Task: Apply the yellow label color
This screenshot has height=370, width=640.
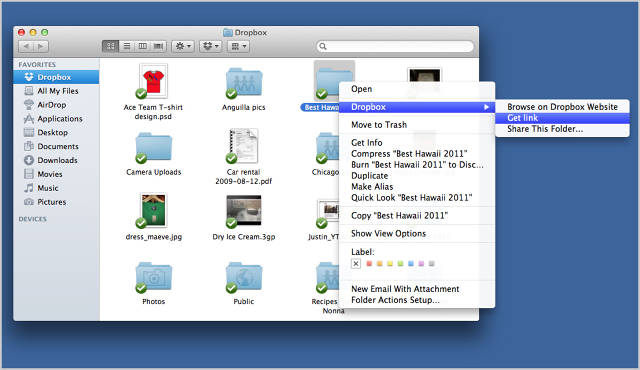Action: (x=390, y=264)
